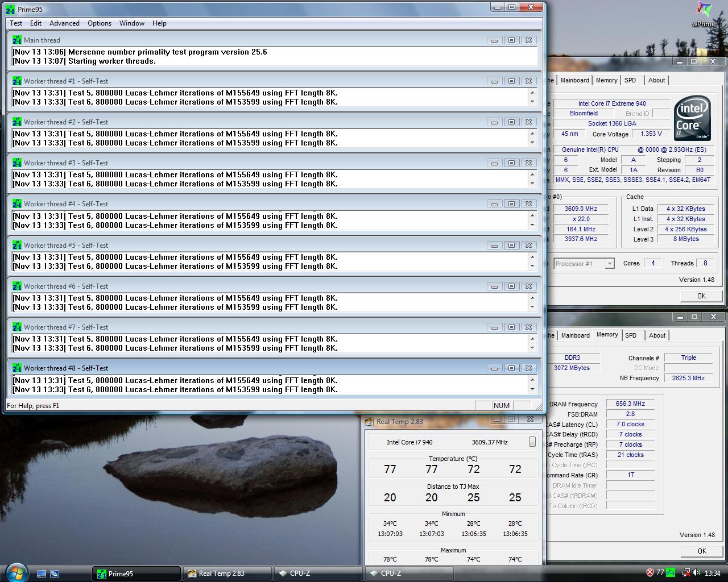Switch to About tab in upper CPU-Z window

pyautogui.click(x=657, y=80)
